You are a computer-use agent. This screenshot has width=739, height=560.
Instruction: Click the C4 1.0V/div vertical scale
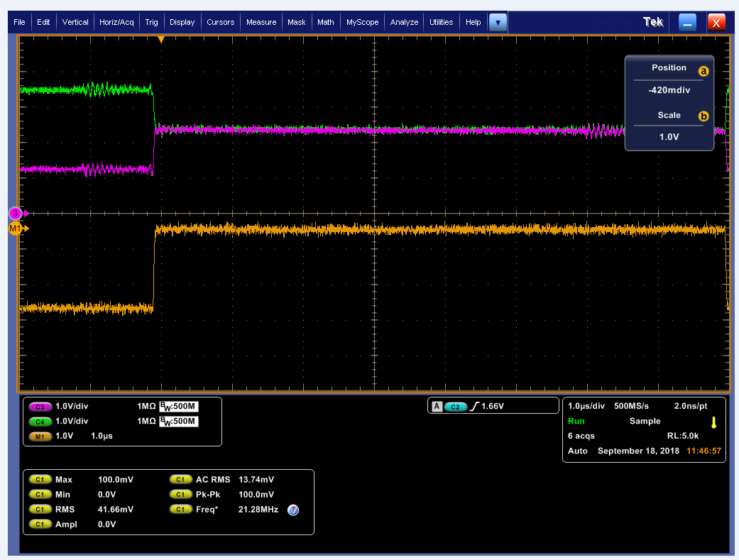[72, 421]
